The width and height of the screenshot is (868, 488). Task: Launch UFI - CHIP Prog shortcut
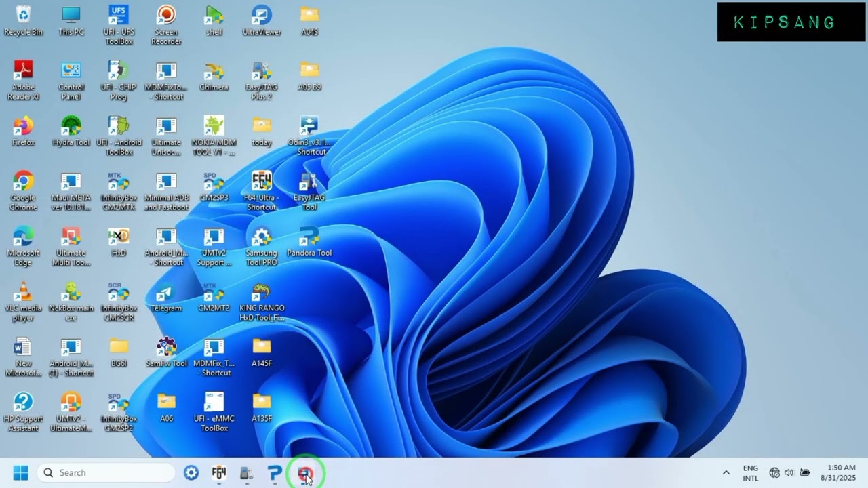pyautogui.click(x=119, y=81)
